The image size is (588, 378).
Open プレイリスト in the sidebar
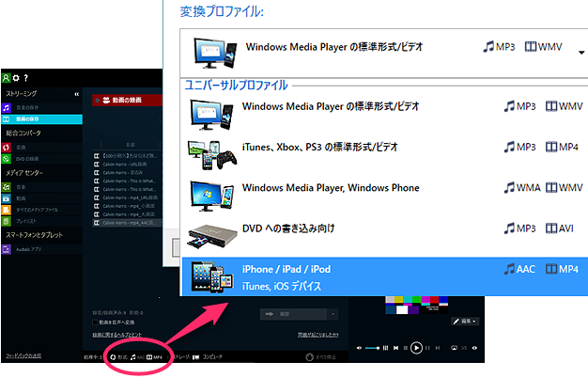(x=41, y=221)
